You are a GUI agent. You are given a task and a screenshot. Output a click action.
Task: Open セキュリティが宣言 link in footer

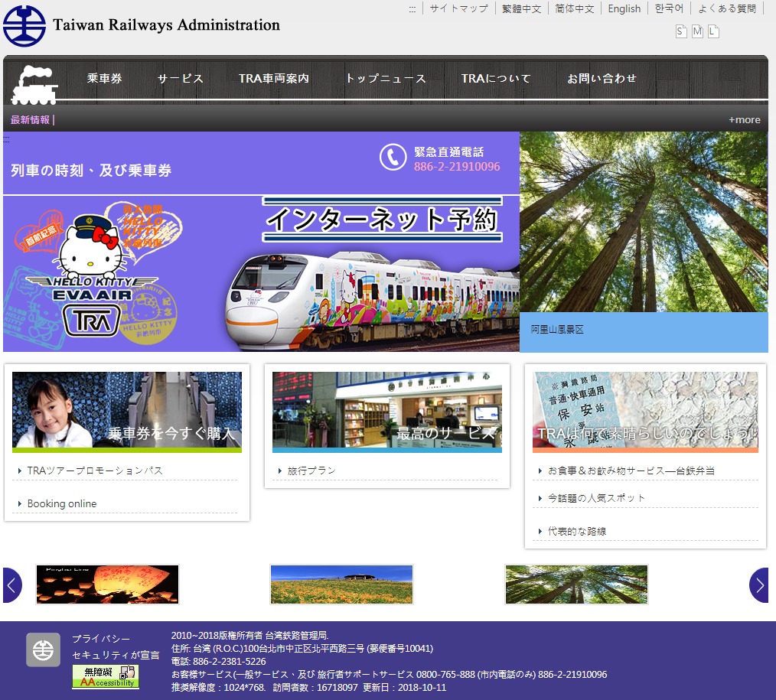click(x=116, y=655)
